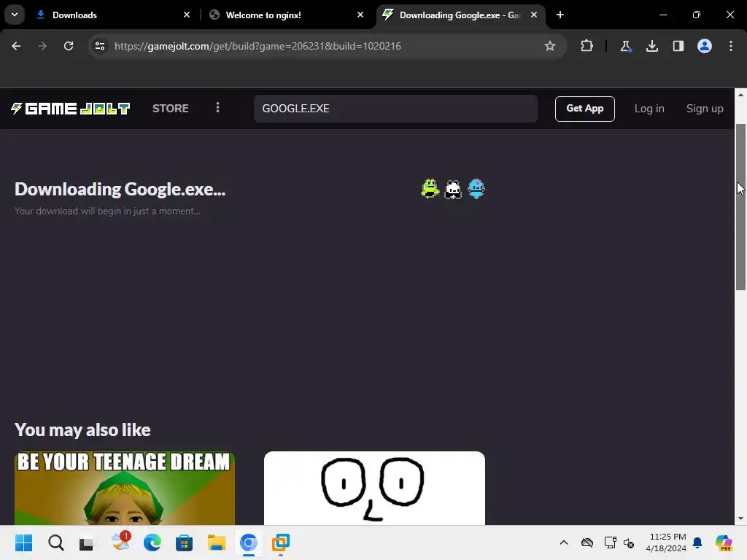This screenshot has width=747, height=560.
Task: Toggle the side panel icon
Action: click(678, 46)
